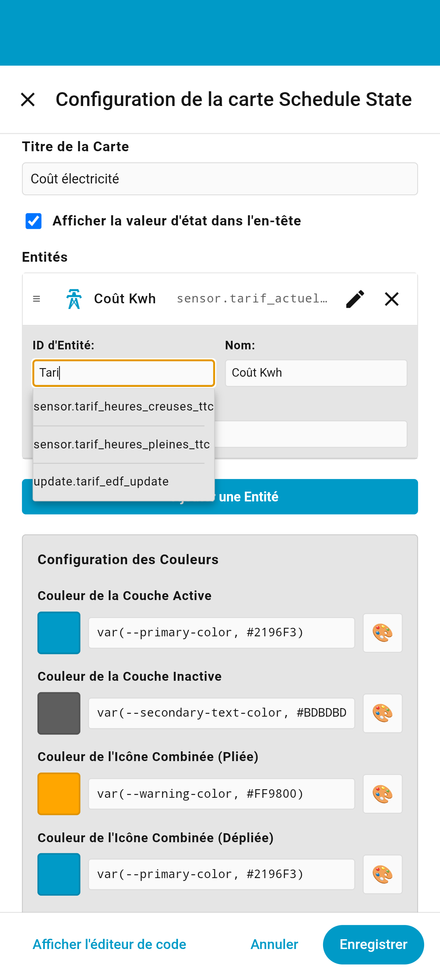The height and width of the screenshot is (980, 440).
Task: Choose sensor.tarif_heures_pleines_ttc from the suggestions
Action: click(122, 444)
